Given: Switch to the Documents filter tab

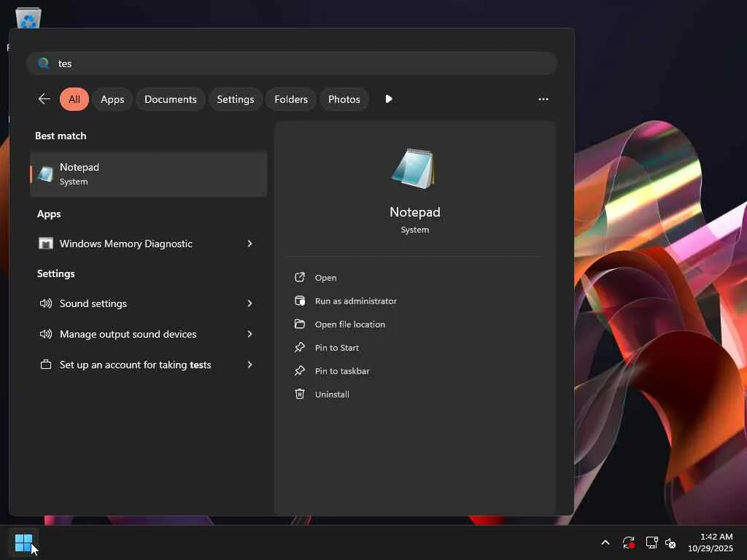Looking at the screenshot, I should (x=171, y=99).
